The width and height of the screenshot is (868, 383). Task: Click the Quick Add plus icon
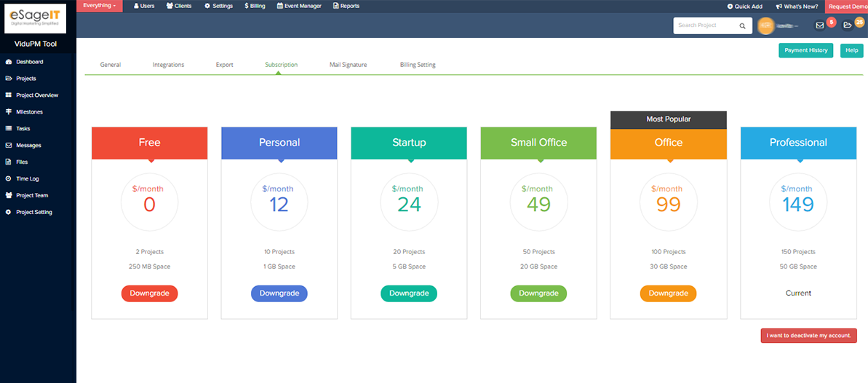[730, 7]
